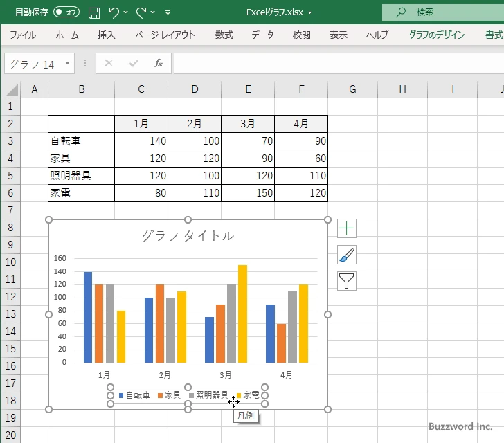Click the formula bar cancel X icon
Screen dimensions: 504x443
coord(109,63)
